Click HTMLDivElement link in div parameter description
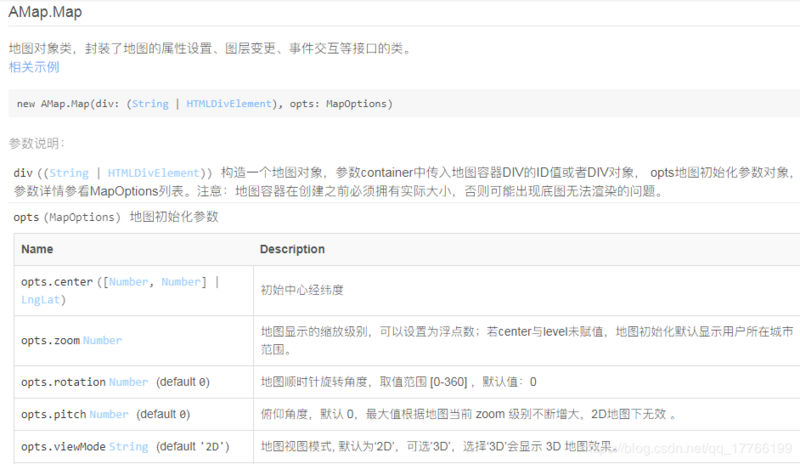This screenshot has height=464, width=800. (153, 173)
